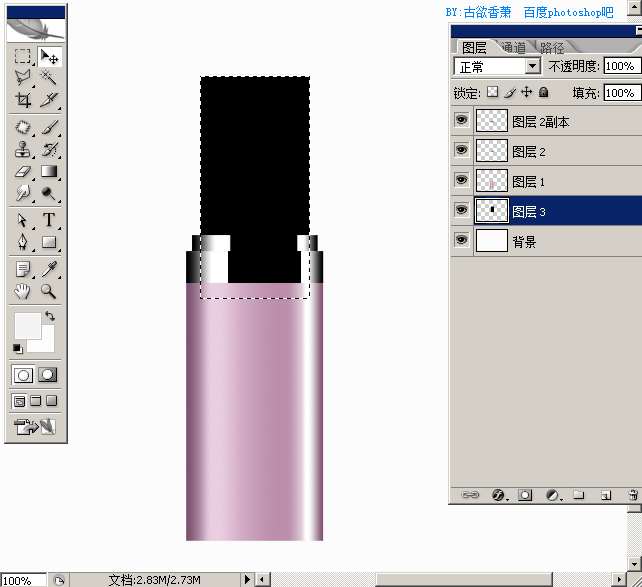This screenshot has height=587, width=642.
Task: Activate the Eyedropper tool
Action: 49,269
